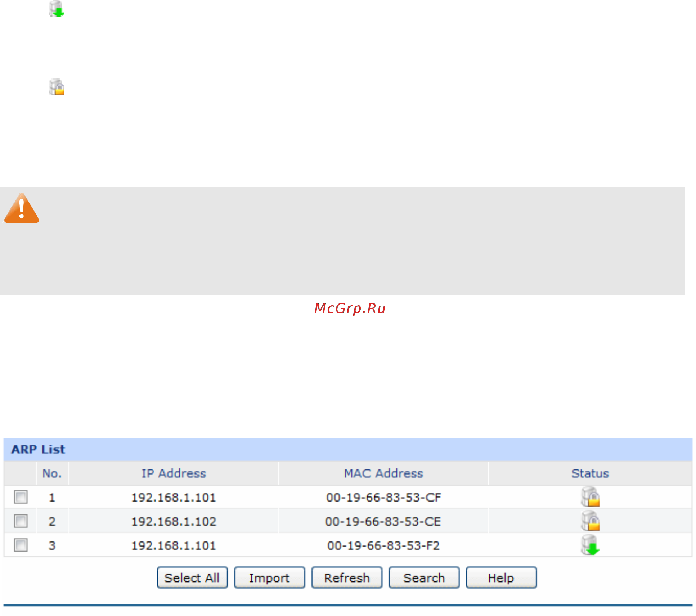Click MAC address 00-19-66-83-53-CF
Viewport: 696px width, 616px height.
tap(383, 498)
